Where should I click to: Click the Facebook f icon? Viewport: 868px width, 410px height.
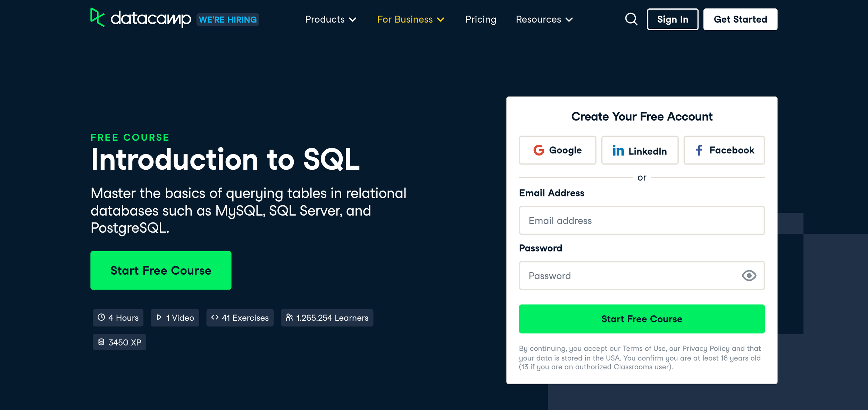point(699,150)
